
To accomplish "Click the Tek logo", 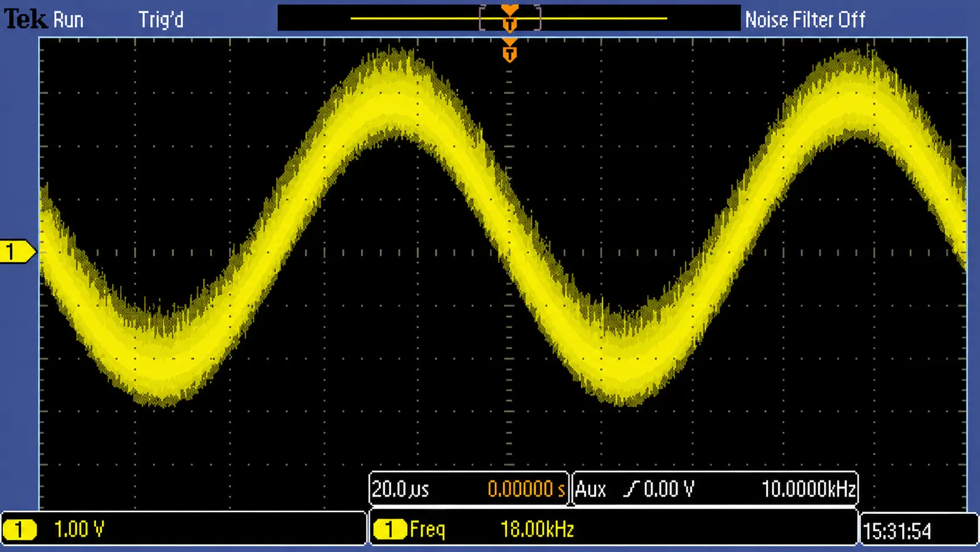I will 25,18.
